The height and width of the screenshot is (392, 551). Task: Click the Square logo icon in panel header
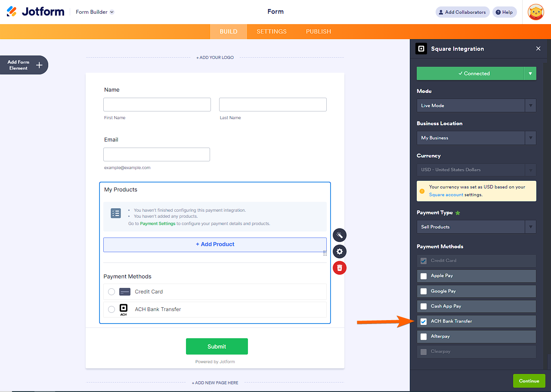[421, 49]
